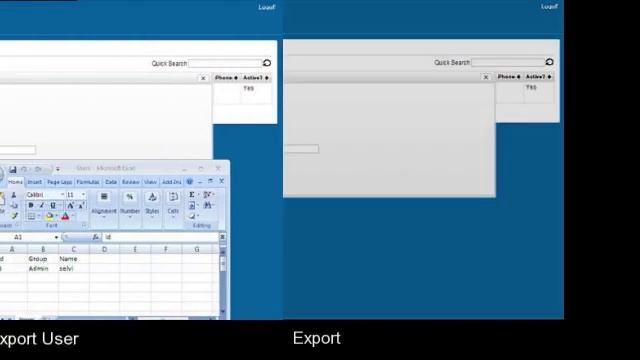Click the Copy icon in Clipboard group

coord(14,205)
